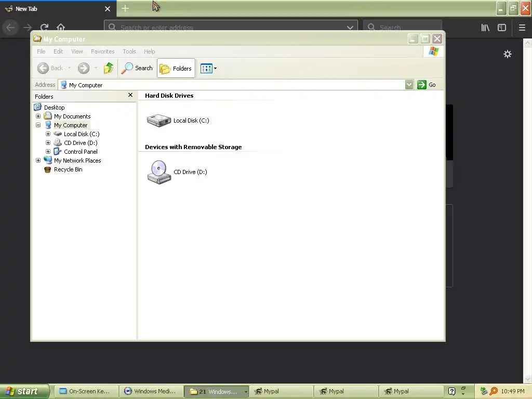Click the browser page scrollbar up arrow
Screen dimensions: 532x399
527,43
